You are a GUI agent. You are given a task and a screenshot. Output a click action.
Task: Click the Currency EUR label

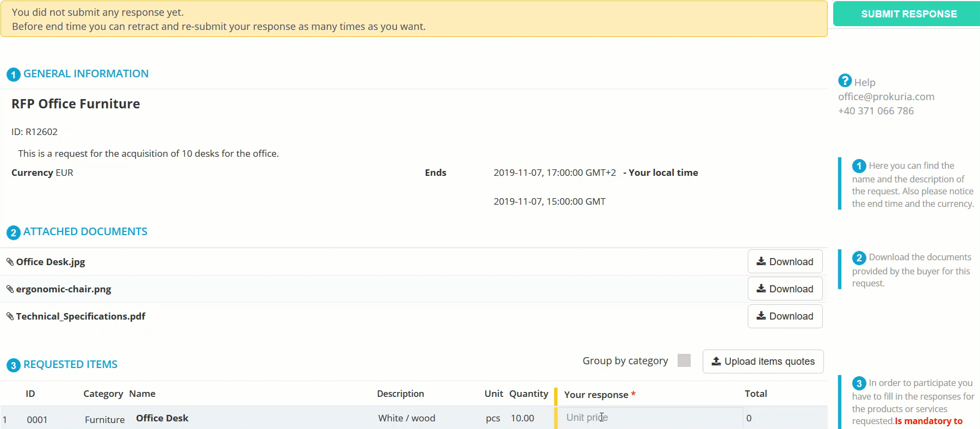tap(42, 173)
